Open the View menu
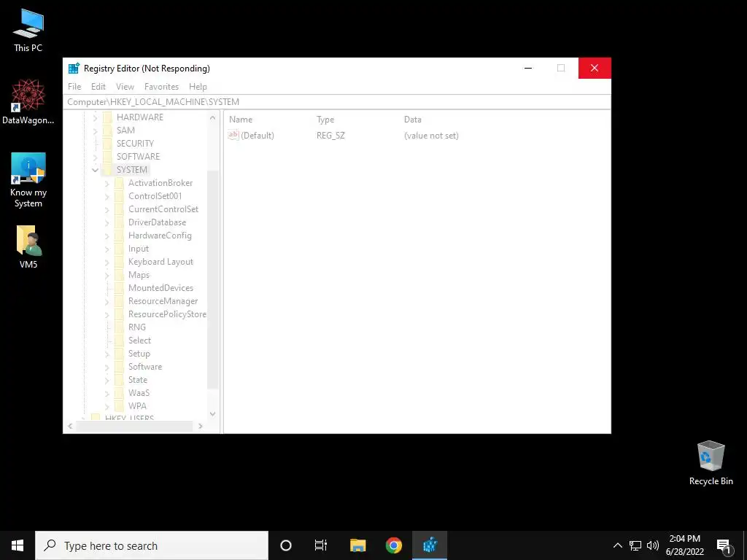747x560 pixels. click(125, 87)
